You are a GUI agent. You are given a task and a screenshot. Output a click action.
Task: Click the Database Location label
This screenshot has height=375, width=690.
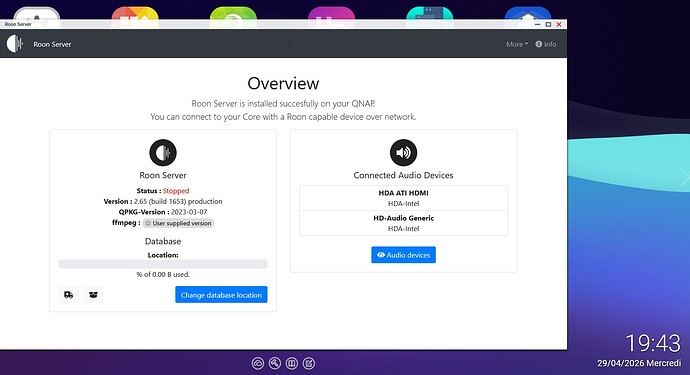(x=163, y=255)
